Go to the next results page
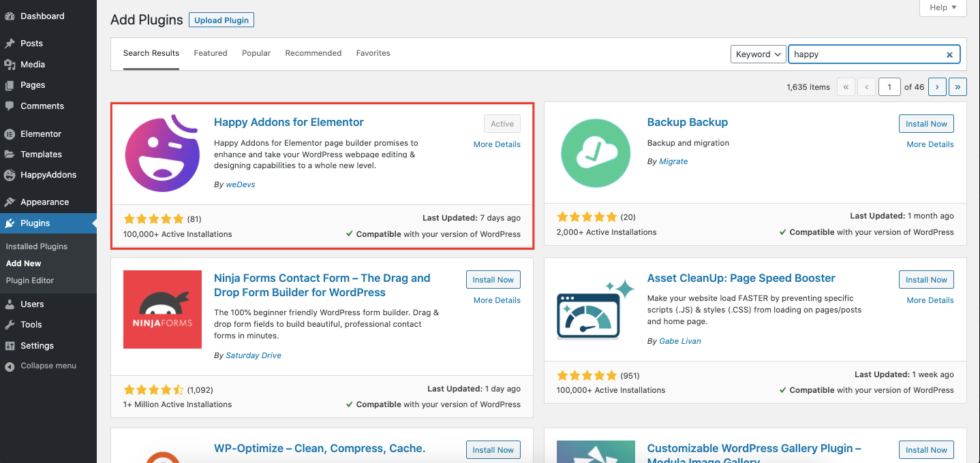Viewport: 980px width, 463px height. point(938,87)
